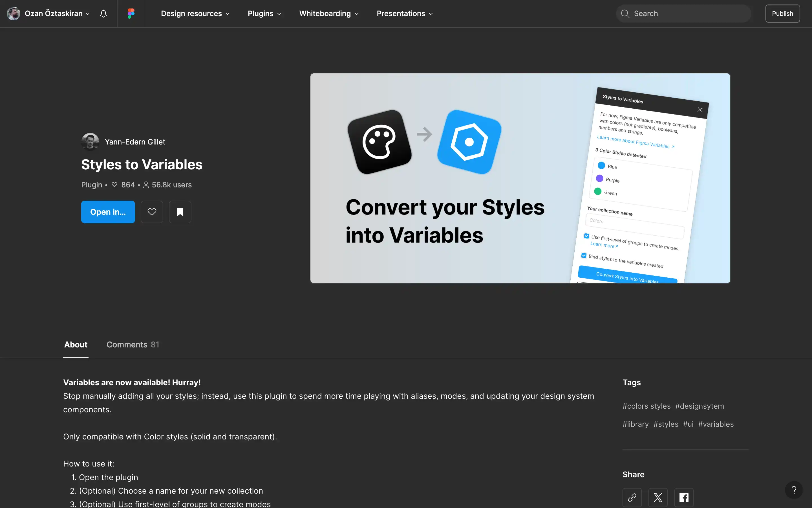
Task: Click the Publish button
Action: (x=782, y=14)
